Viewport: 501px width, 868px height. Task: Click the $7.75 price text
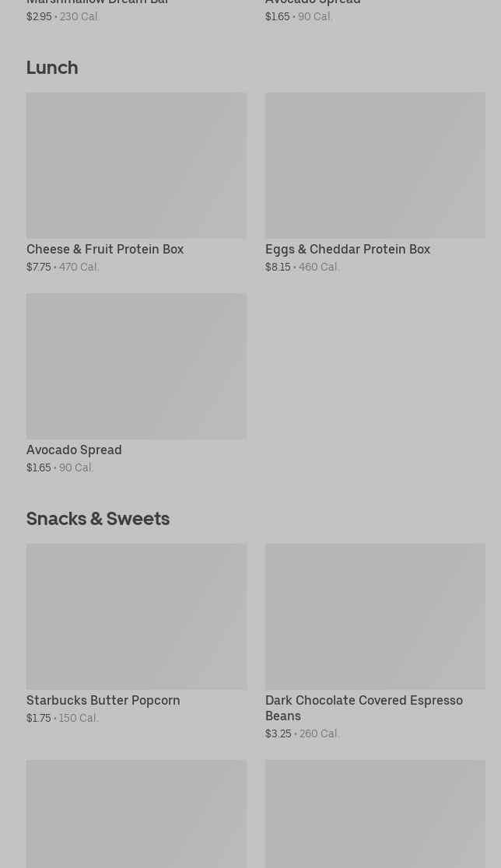39,268
